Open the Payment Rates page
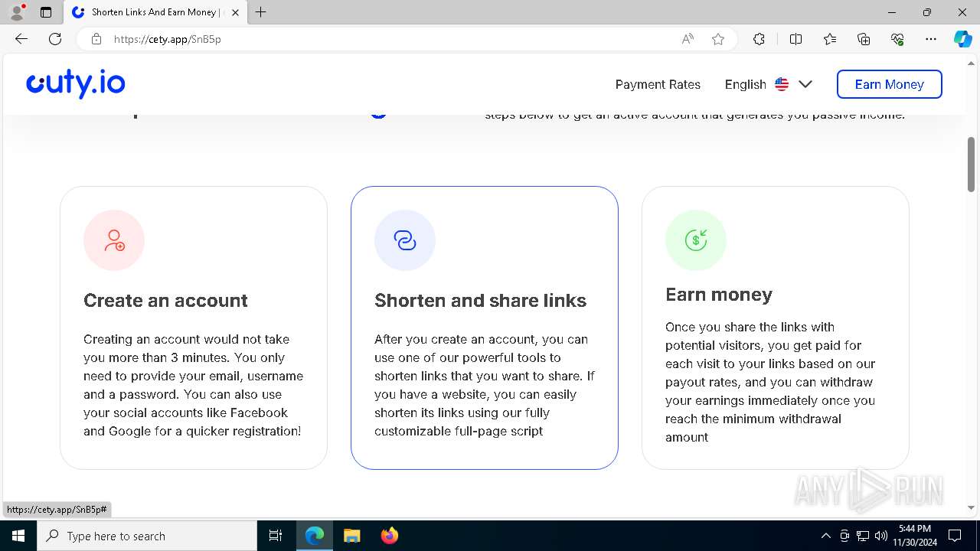 658,84
